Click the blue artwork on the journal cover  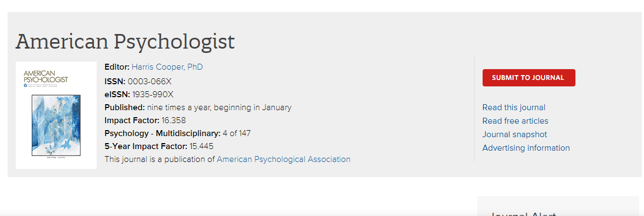(56, 124)
